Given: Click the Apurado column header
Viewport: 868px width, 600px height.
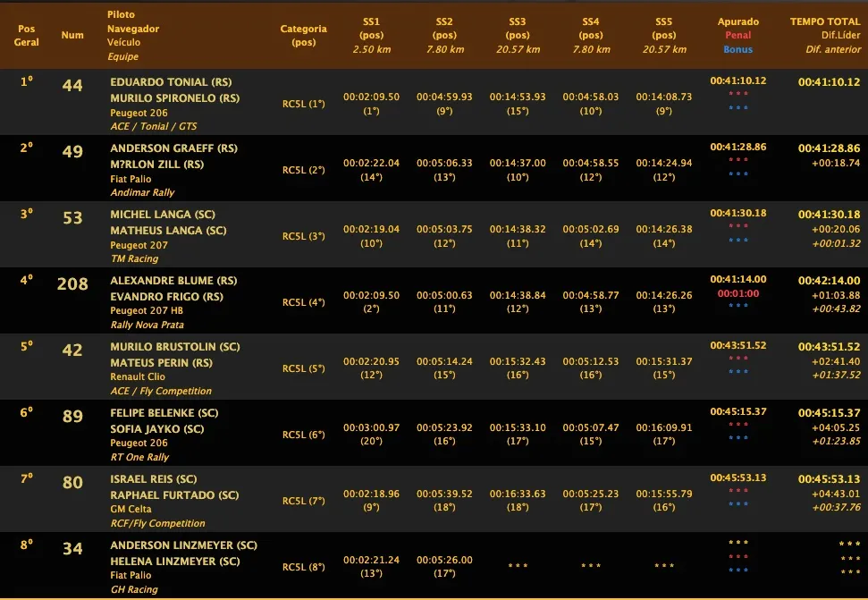Looking at the screenshot, I should click(737, 21).
